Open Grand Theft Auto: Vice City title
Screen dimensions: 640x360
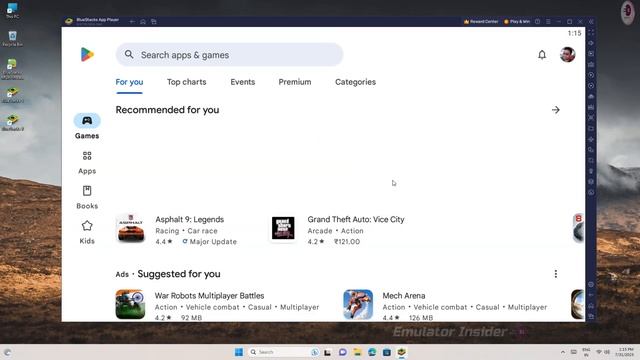(356, 219)
